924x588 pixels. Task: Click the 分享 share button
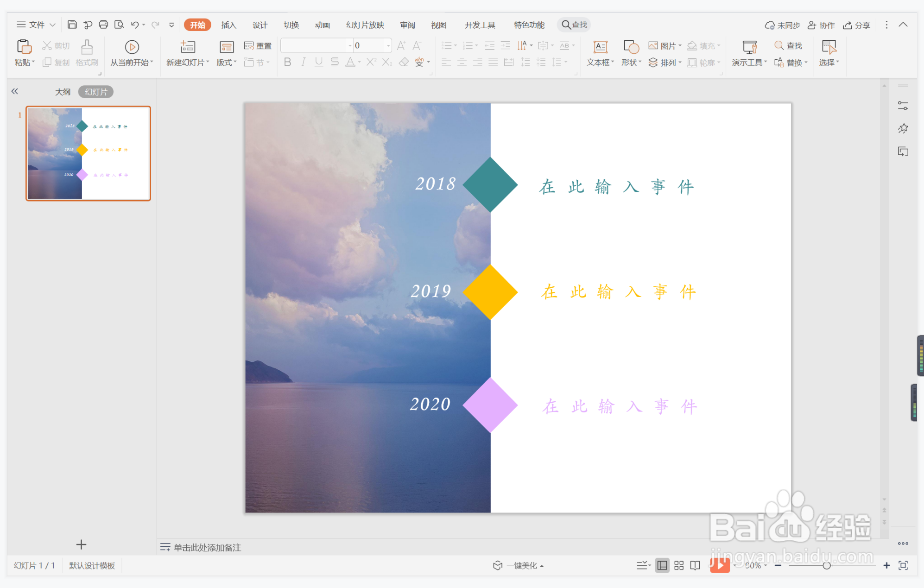coord(856,25)
